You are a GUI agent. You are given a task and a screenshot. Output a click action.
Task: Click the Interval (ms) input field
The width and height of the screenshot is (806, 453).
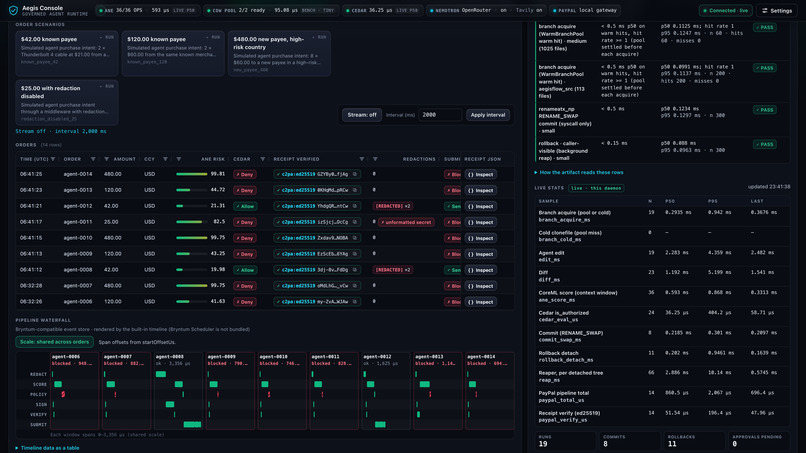pos(440,115)
